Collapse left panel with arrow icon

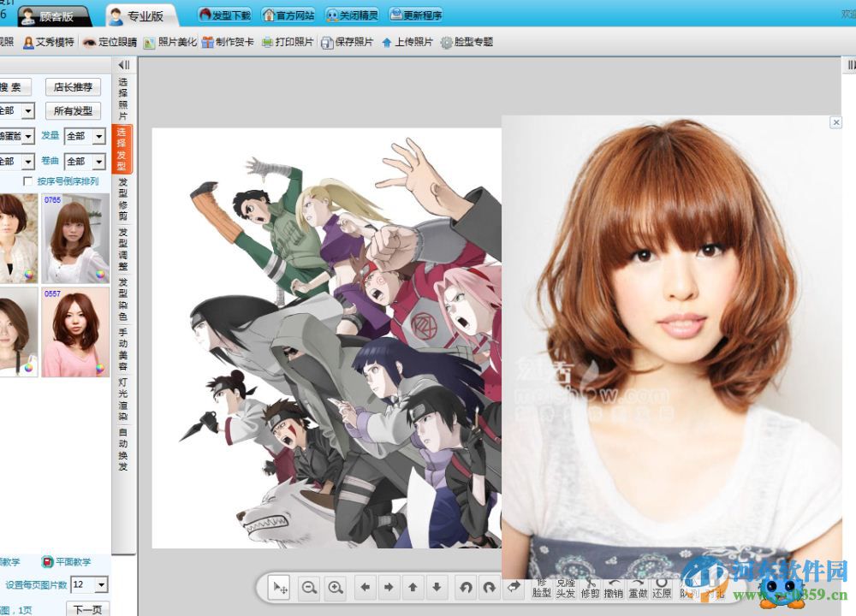click(124, 65)
